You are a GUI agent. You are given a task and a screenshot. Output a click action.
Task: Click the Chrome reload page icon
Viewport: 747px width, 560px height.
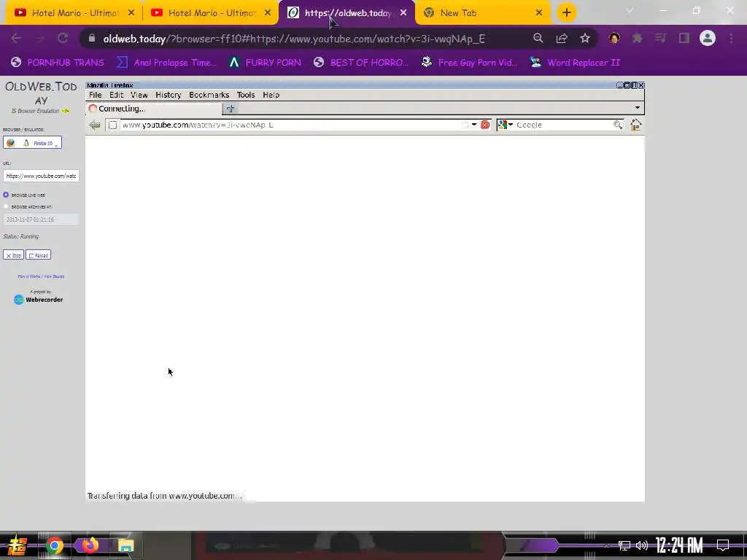[x=63, y=38]
